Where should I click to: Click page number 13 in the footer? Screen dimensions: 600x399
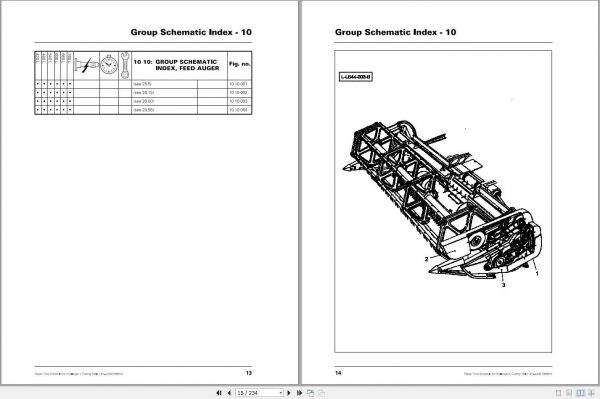249,373
